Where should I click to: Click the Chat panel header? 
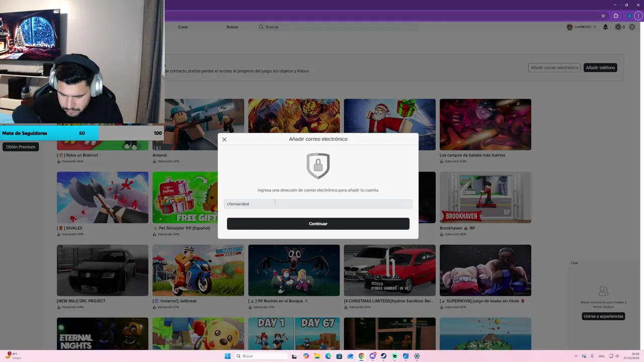click(575, 263)
